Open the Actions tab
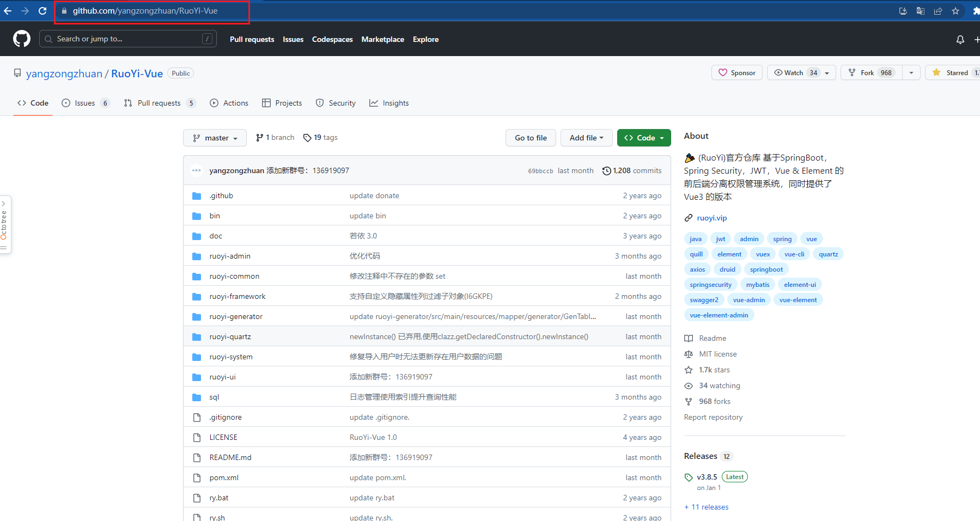 tap(229, 103)
